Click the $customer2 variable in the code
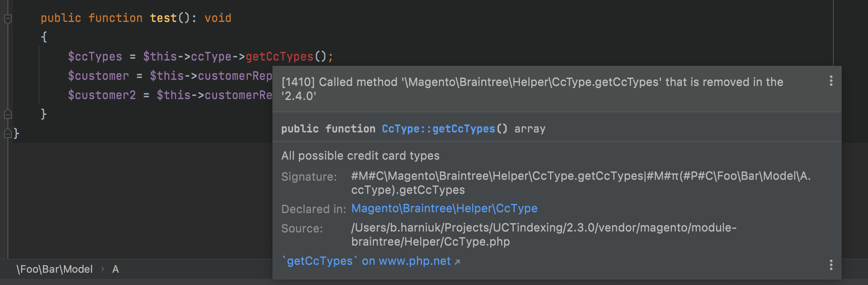This screenshot has height=285, width=868. pos(102,95)
